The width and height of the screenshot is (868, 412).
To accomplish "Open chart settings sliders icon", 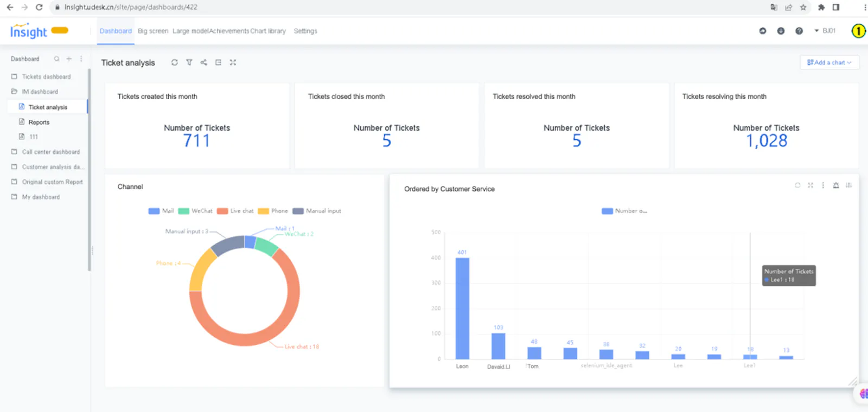I will (848, 185).
